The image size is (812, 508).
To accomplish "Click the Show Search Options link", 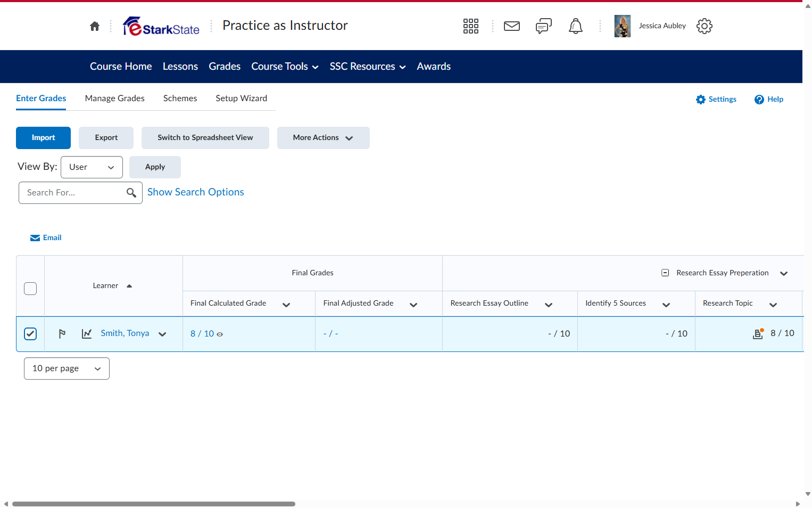I will pos(196,192).
